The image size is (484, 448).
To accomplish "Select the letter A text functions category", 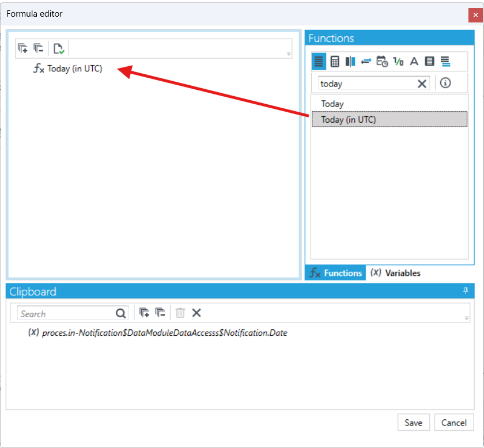I will [414, 62].
